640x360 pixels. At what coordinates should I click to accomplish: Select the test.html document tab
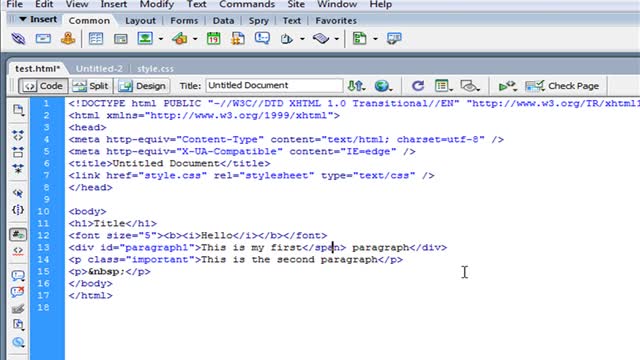[38, 69]
